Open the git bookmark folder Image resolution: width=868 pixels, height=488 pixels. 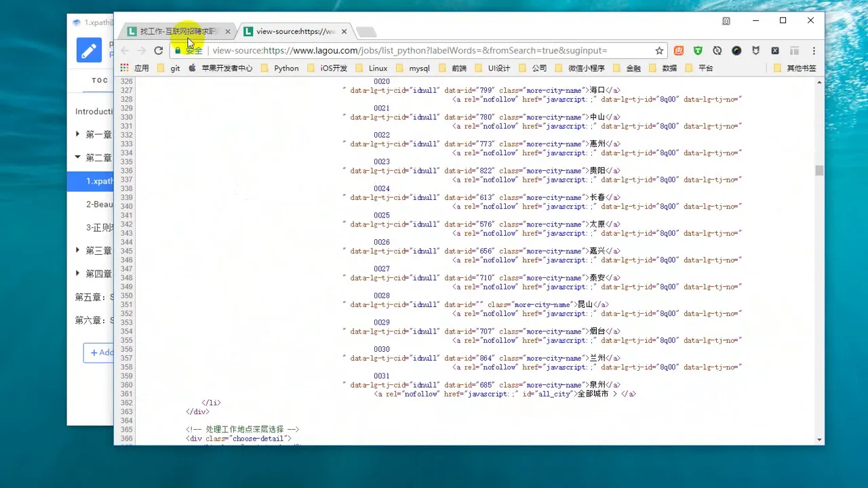(169, 68)
